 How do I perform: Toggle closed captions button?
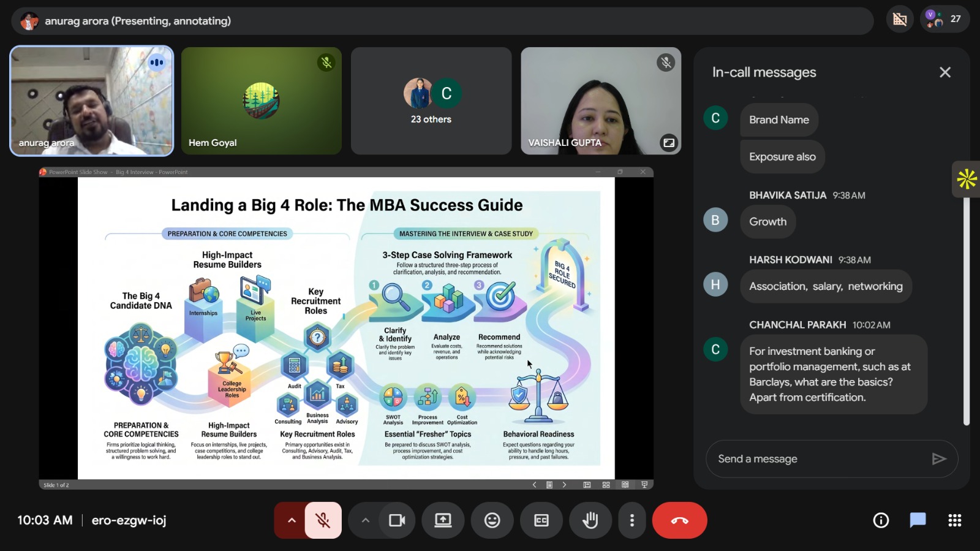pos(541,520)
